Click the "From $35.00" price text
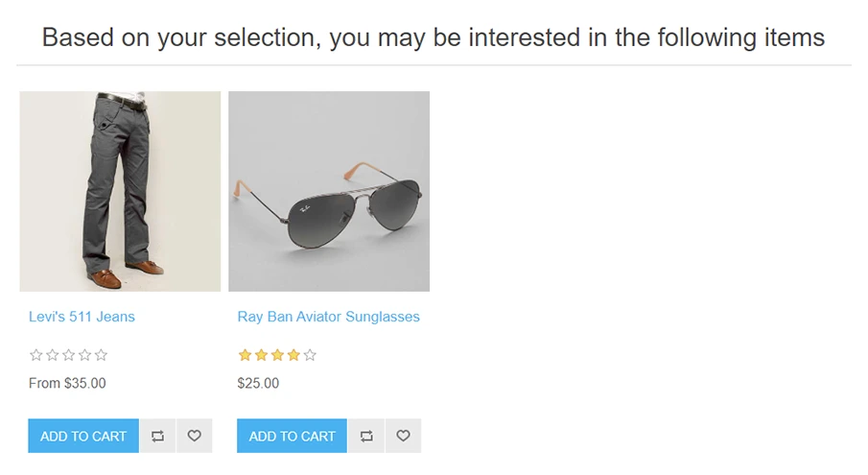The width and height of the screenshot is (868, 475). point(67,384)
